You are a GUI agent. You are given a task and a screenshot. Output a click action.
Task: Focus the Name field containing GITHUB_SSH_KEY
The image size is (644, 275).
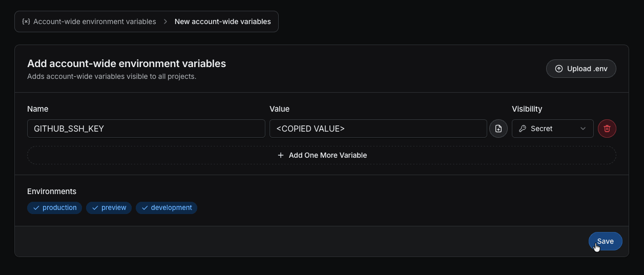click(146, 129)
